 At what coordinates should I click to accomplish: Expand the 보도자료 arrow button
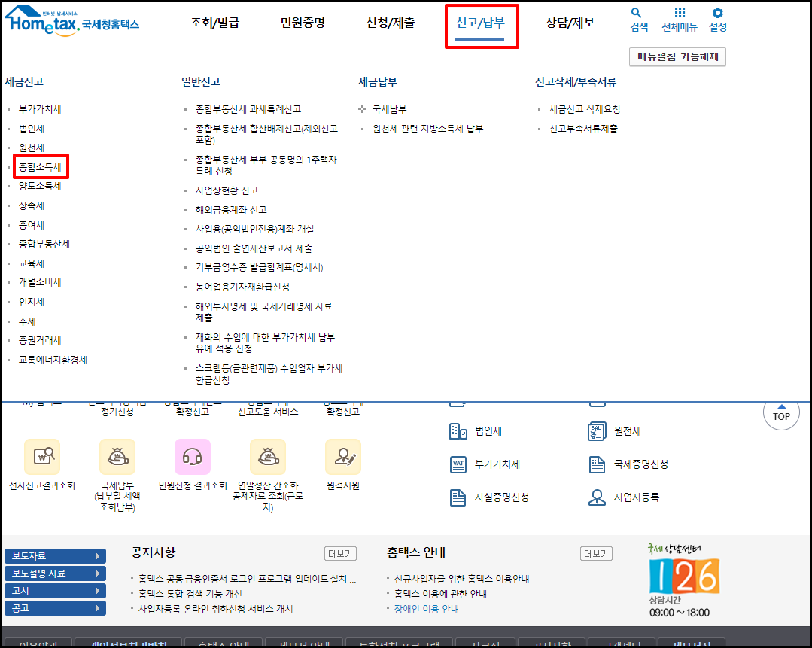56,555
